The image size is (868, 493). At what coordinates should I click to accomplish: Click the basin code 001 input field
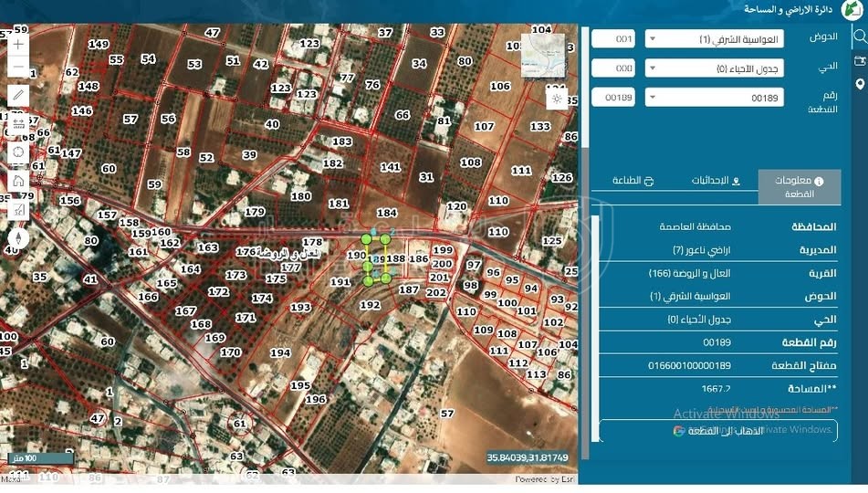[613, 39]
